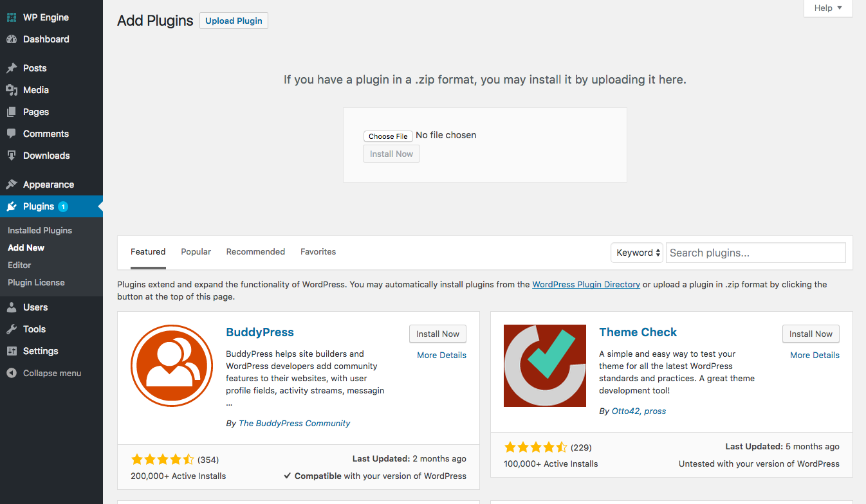Switch to the Favorites tab
The height and width of the screenshot is (504, 866).
tap(318, 252)
